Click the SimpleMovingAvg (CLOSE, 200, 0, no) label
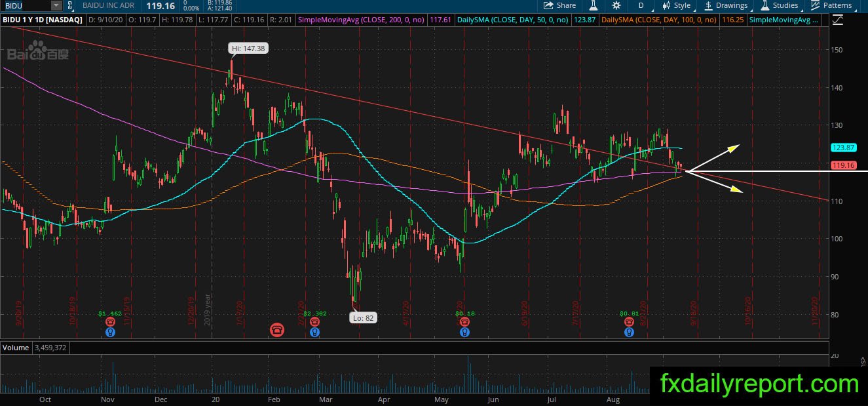868x406 pixels. pyautogui.click(x=360, y=20)
